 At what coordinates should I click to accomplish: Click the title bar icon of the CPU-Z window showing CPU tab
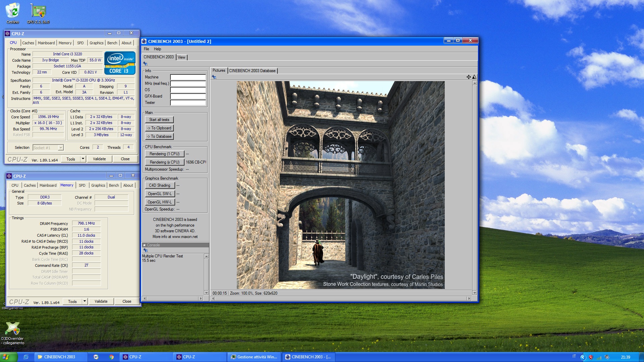tap(8, 34)
